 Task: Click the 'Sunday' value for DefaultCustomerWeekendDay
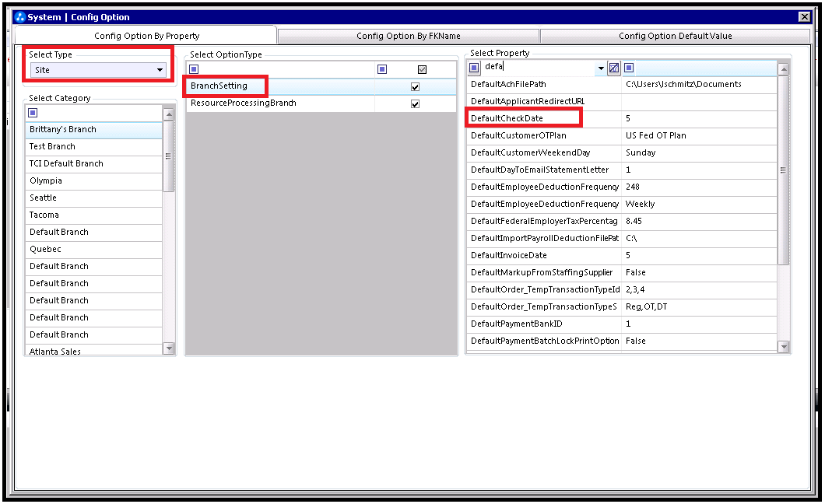point(699,153)
